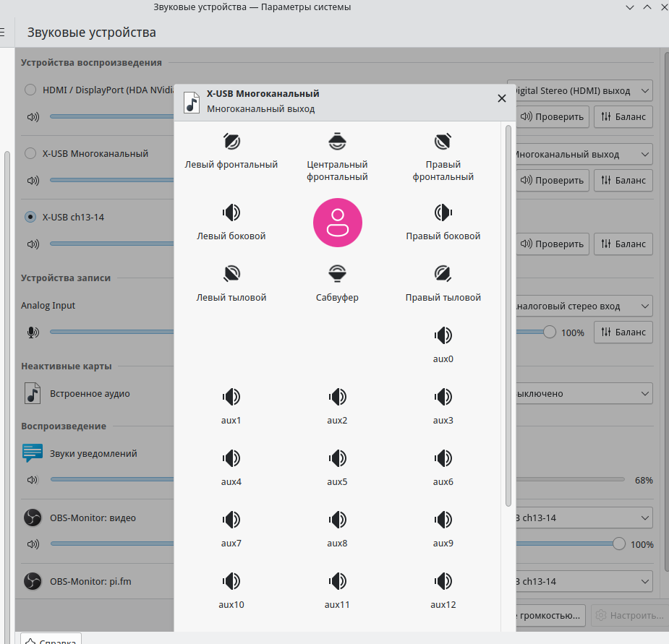Play test sound on Левый боковой speaker

(231, 212)
